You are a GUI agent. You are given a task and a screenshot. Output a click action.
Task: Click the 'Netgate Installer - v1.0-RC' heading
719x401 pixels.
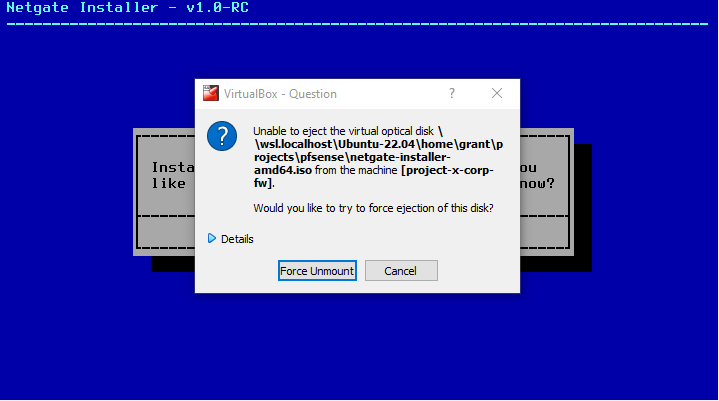pos(127,7)
